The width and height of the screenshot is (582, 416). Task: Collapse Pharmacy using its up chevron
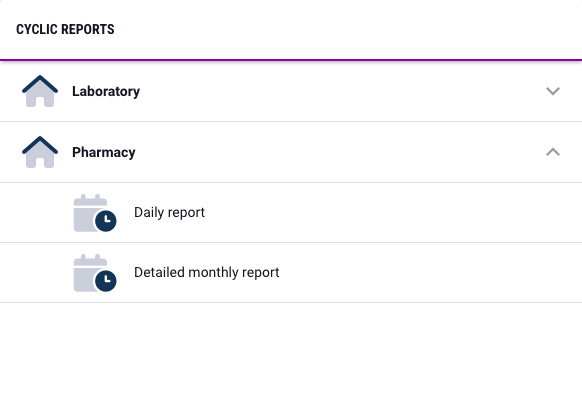click(x=553, y=152)
